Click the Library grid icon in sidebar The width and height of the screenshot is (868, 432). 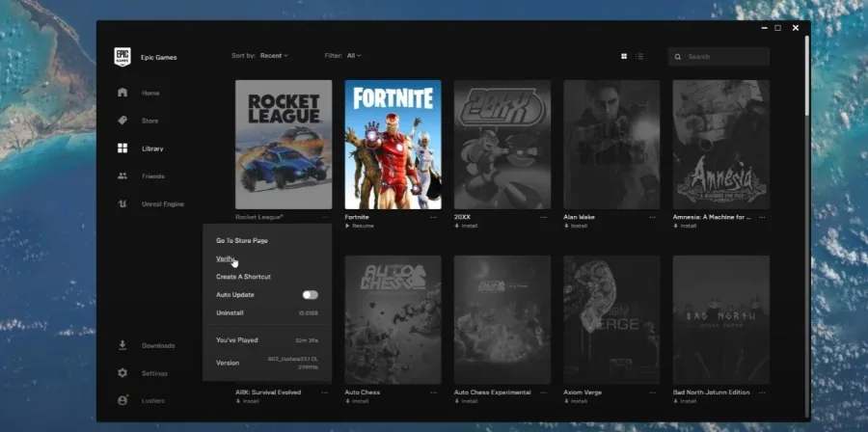(x=122, y=148)
